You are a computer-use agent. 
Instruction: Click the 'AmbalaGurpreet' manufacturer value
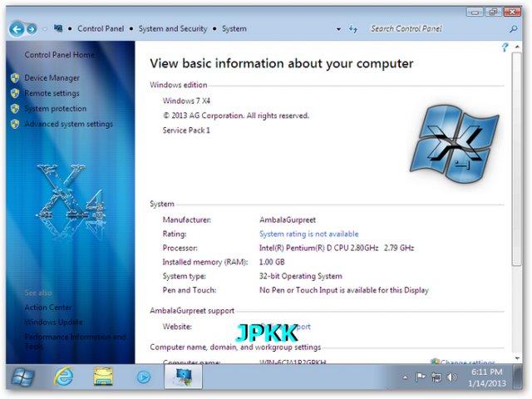click(x=288, y=219)
